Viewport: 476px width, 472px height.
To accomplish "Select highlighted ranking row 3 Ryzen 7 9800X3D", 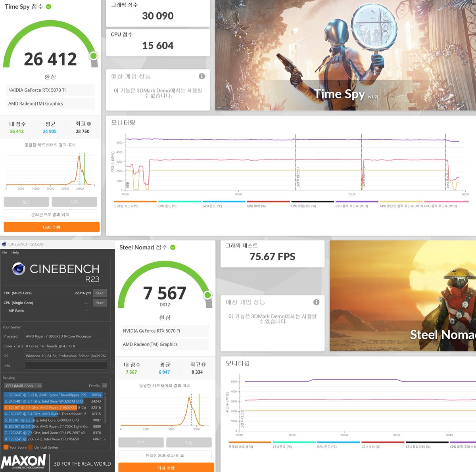I will pos(53,408).
